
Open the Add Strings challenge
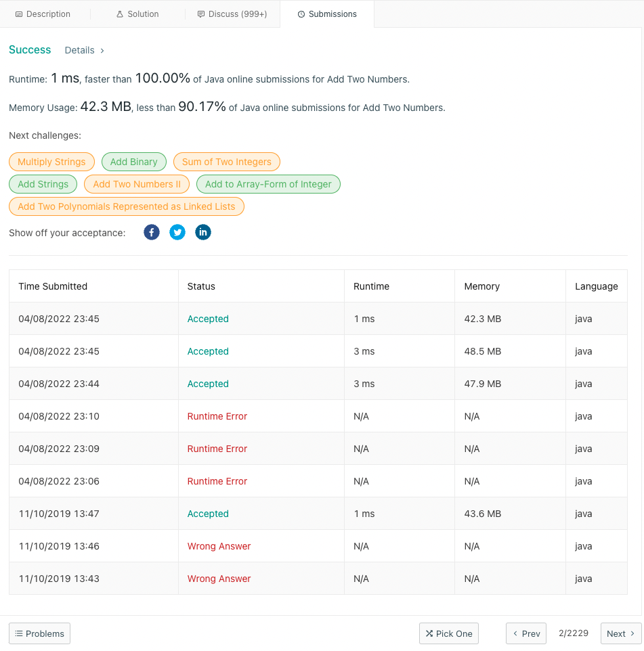[43, 184]
